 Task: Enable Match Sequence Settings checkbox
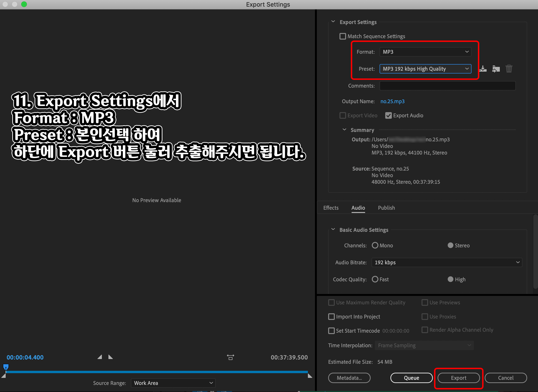(x=343, y=36)
